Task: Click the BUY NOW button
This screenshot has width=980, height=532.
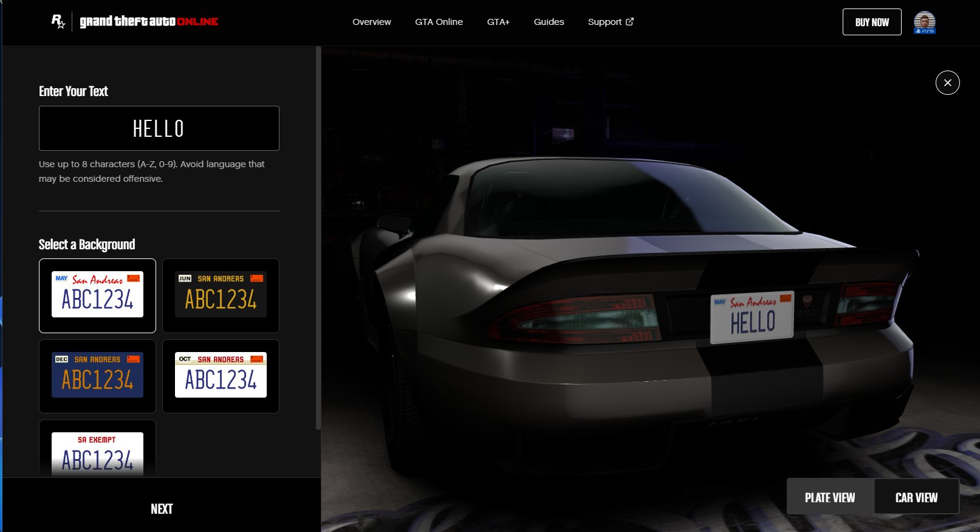Action: coord(872,22)
